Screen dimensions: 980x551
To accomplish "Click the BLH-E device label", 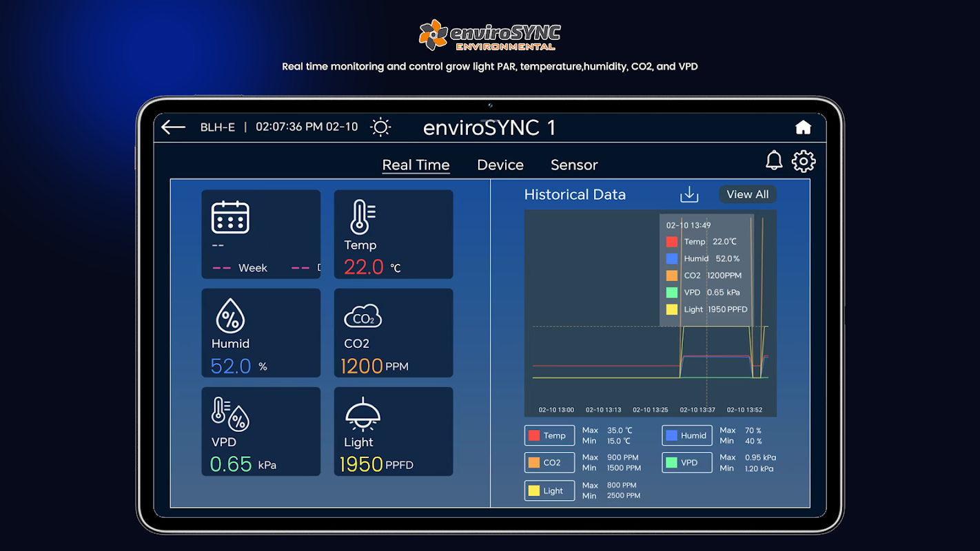I will point(218,127).
